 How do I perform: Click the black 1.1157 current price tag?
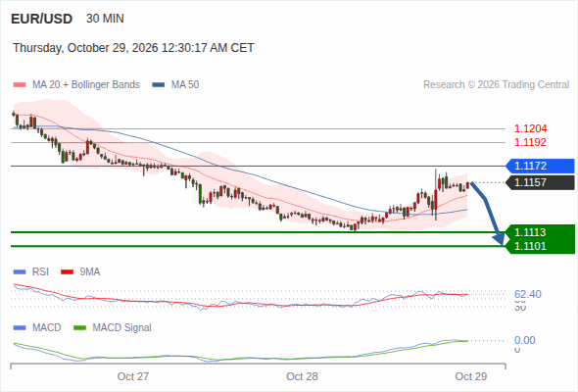(540, 182)
